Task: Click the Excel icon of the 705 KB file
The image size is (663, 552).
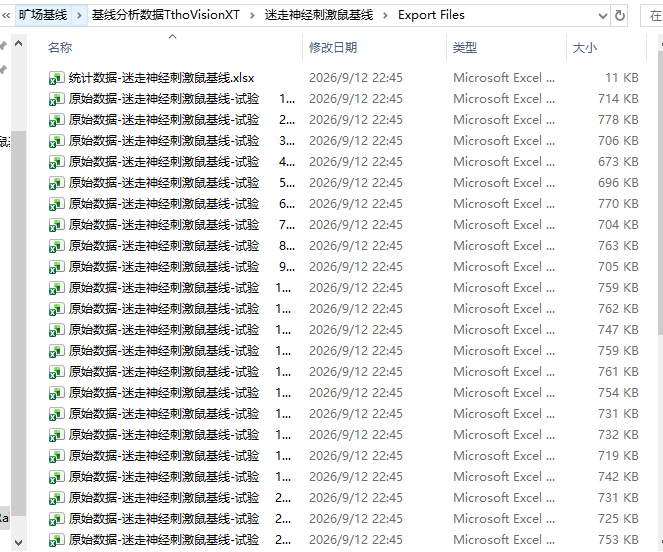Action: pyautogui.click(x=56, y=267)
